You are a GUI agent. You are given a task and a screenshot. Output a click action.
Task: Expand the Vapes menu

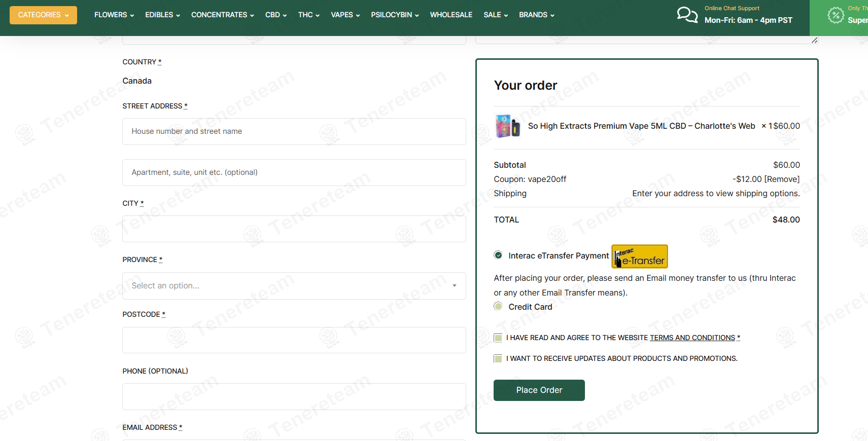point(345,15)
